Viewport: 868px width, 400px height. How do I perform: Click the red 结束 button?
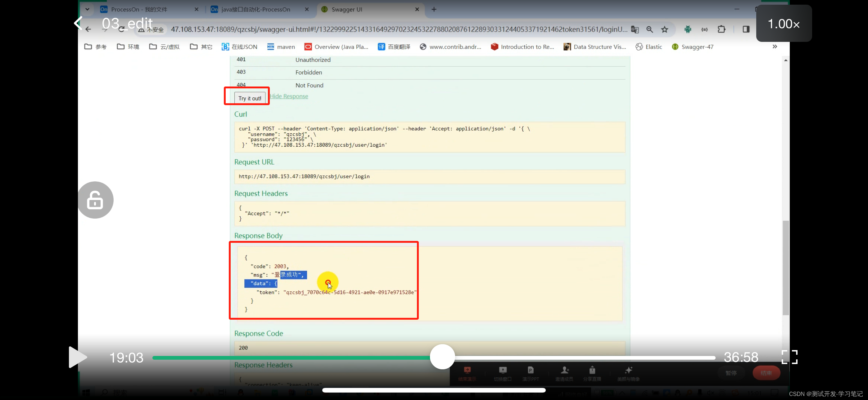766,373
